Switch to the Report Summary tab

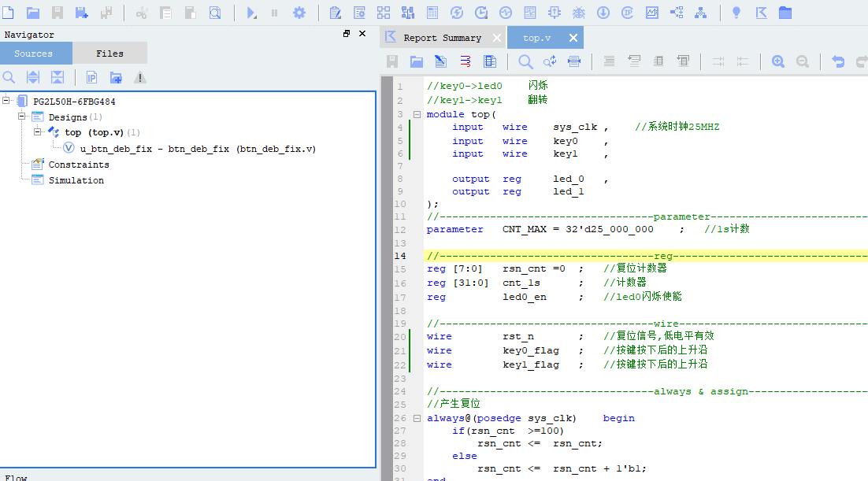coord(442,37)
